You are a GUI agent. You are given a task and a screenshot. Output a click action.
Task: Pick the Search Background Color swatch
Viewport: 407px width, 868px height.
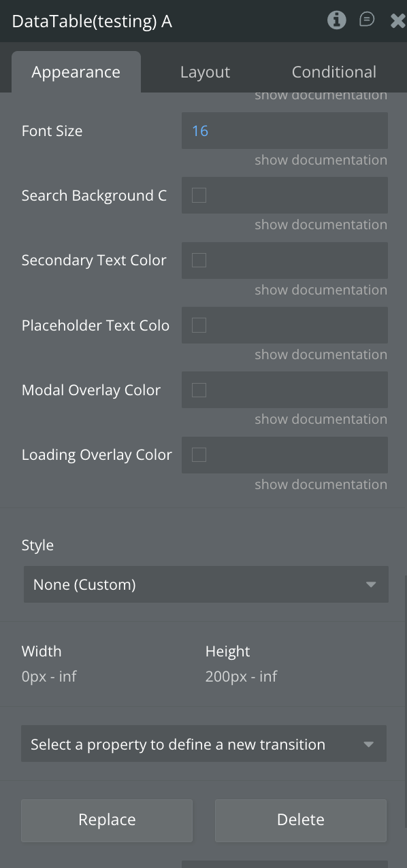pos(199,195)
